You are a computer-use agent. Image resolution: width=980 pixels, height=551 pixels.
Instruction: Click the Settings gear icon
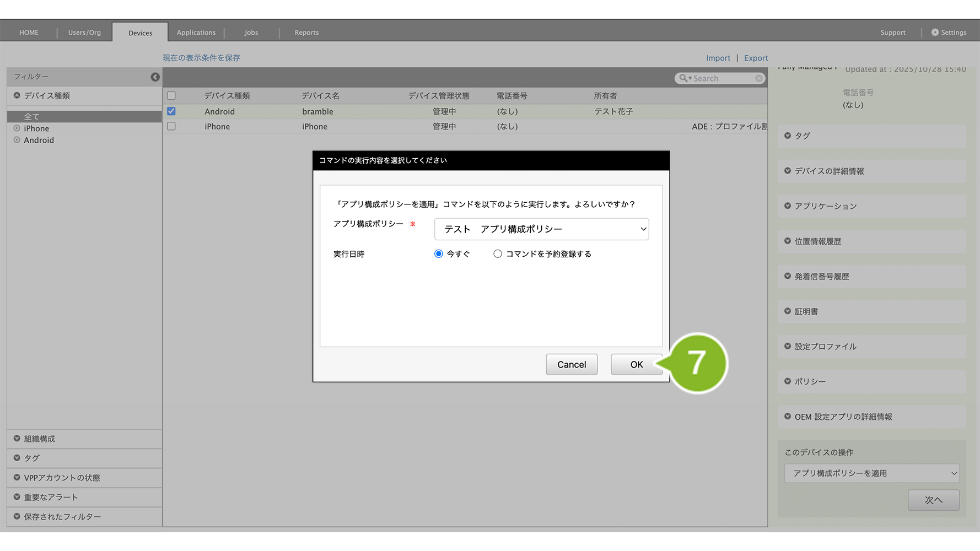935,33
